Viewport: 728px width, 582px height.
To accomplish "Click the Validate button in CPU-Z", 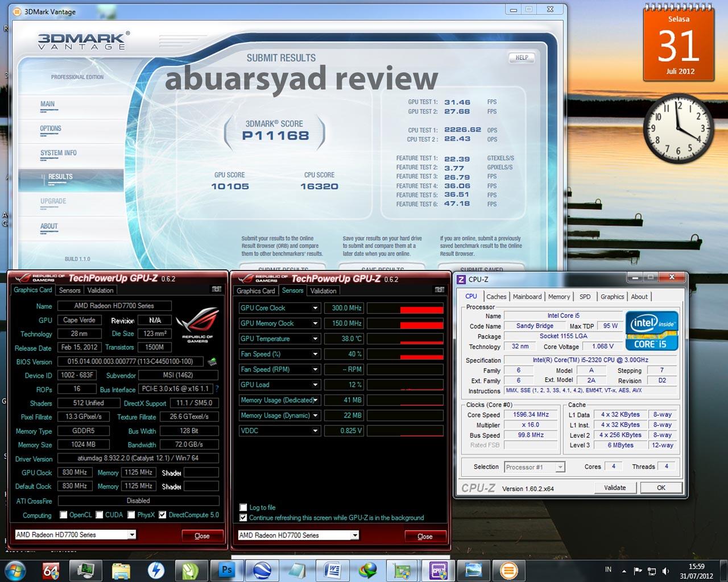I will (x=615, y=488).
